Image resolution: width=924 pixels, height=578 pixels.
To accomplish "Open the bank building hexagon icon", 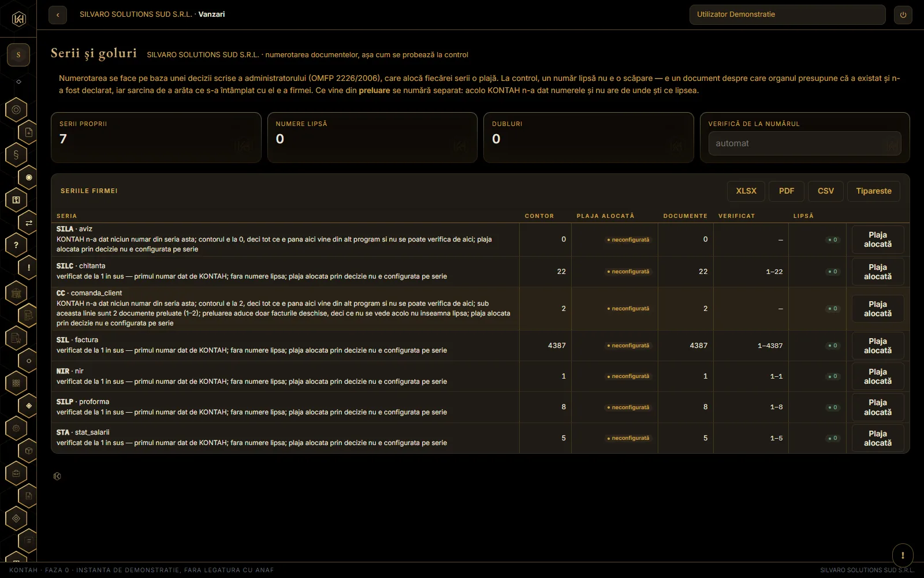I will [x=16, y=293].
